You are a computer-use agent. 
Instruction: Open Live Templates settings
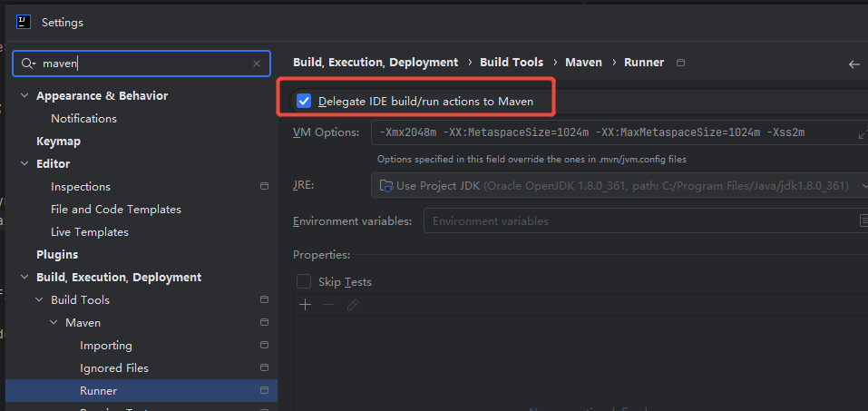[x=90, y=232]
